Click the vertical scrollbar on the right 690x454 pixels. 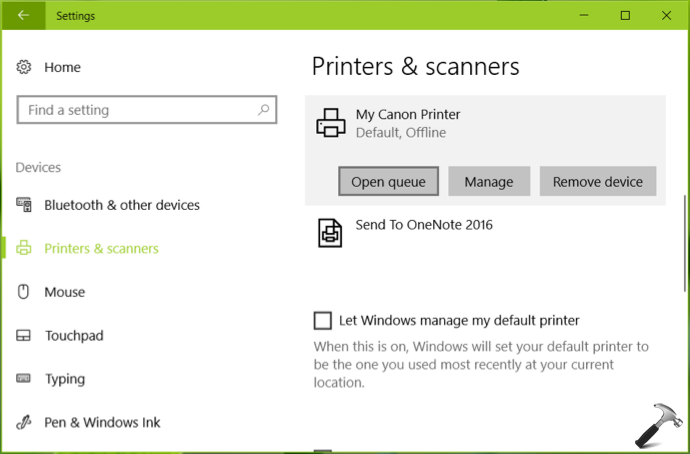(685, 243)
